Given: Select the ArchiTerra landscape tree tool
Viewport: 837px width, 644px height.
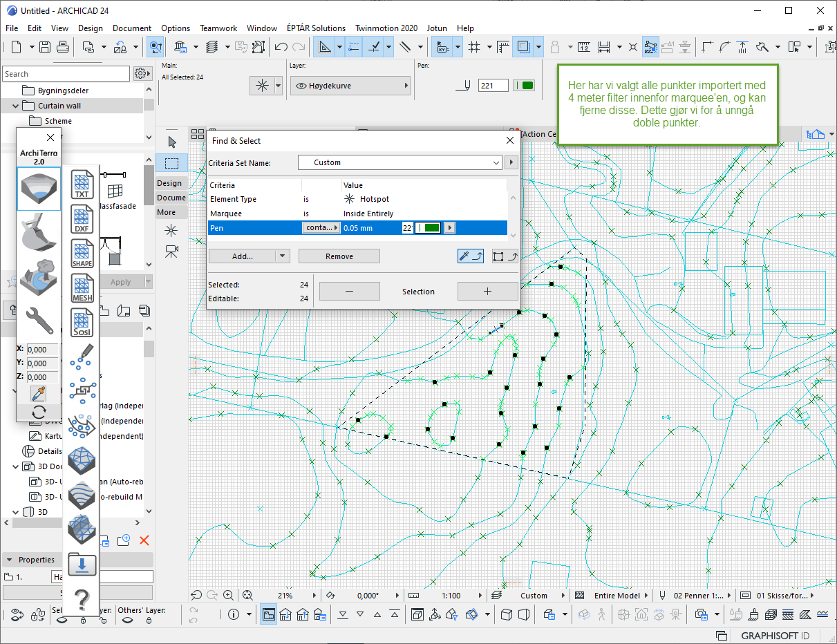Looking at the screenshot, I should 39,277.
